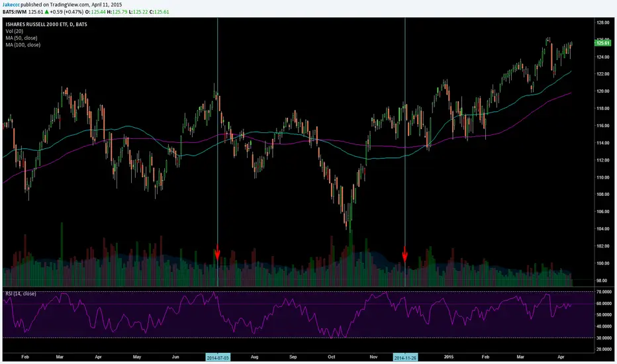
Task: Click the 98.00 price axis label
Action: 603,281
